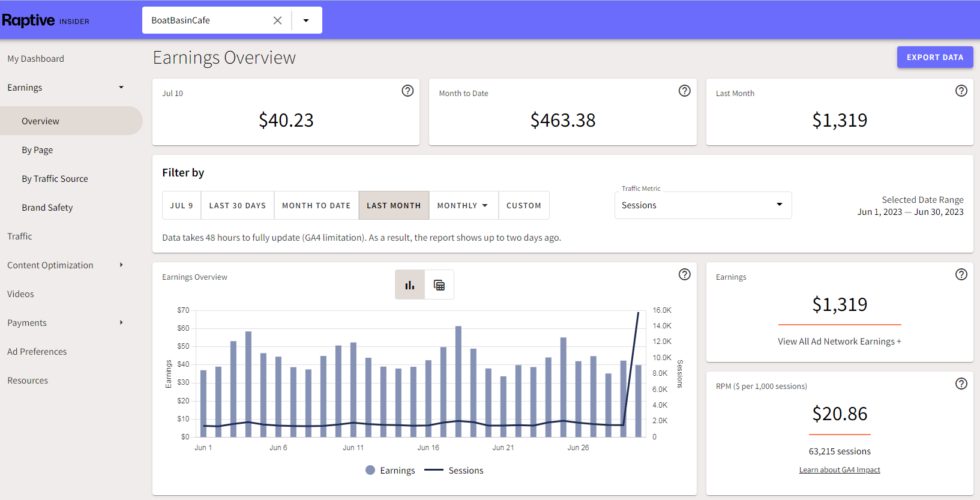
Task: Switch to table view icon
Action: (439, 285)
